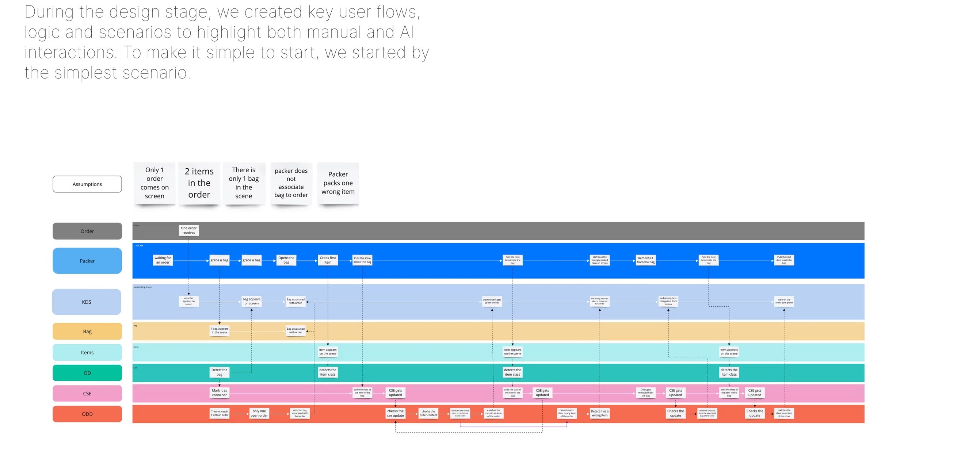The image size is (980, 475).
Task: Select 'packed item gets green on kds' node
Action: (x=492, y=302)
